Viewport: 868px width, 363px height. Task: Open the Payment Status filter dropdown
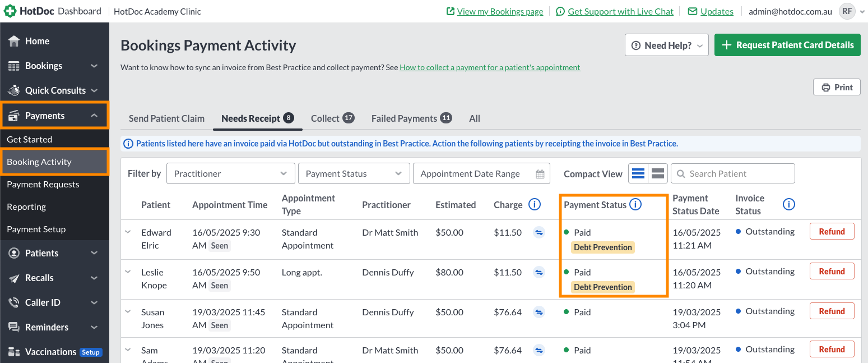click(354, 173)
